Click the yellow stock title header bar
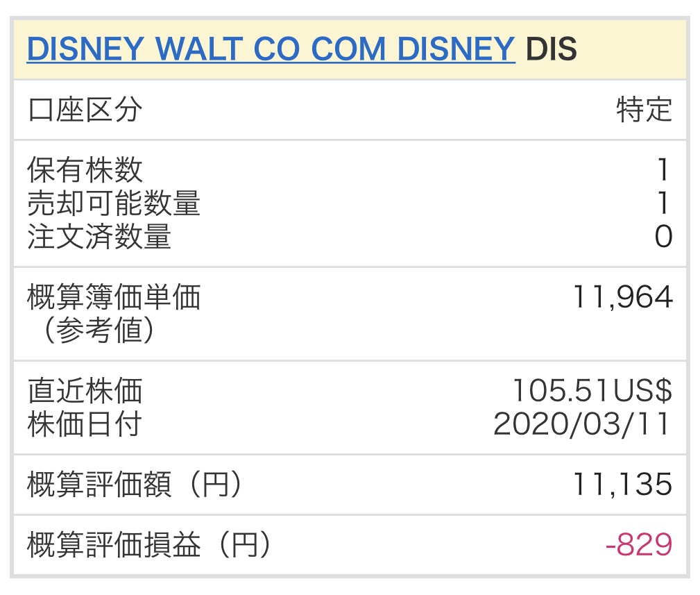This screenshot has width=700, height=595. coord(350,49)
